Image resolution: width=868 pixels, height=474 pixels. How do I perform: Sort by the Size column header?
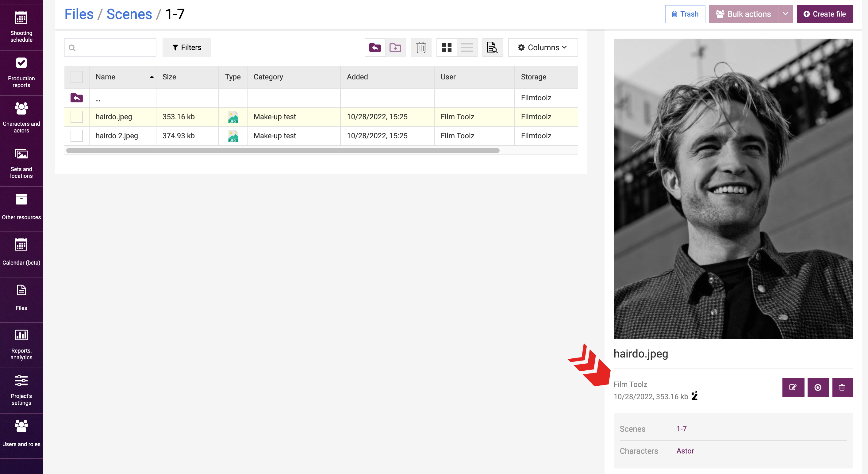[x=187, y=77]
